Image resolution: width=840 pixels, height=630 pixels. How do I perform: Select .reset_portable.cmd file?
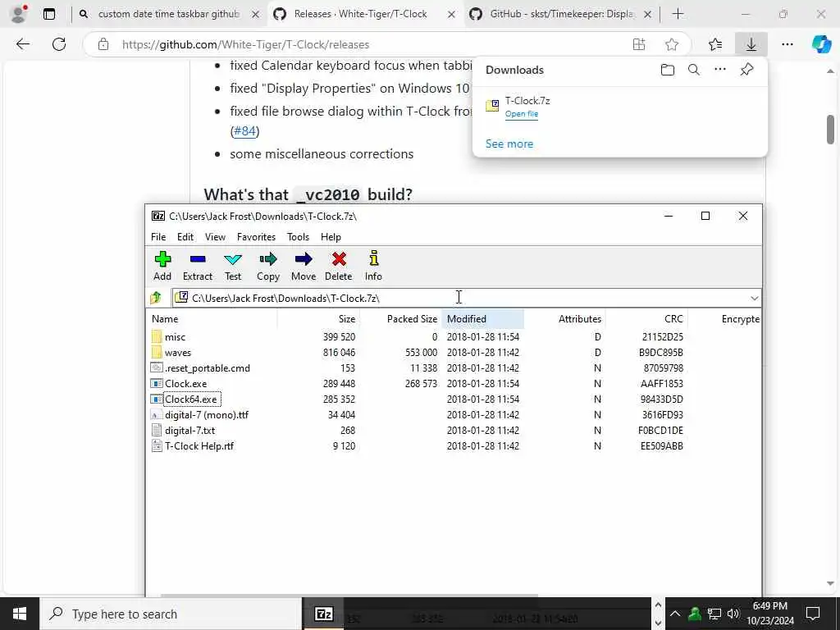pyautogui.click(x=207, y=368)
